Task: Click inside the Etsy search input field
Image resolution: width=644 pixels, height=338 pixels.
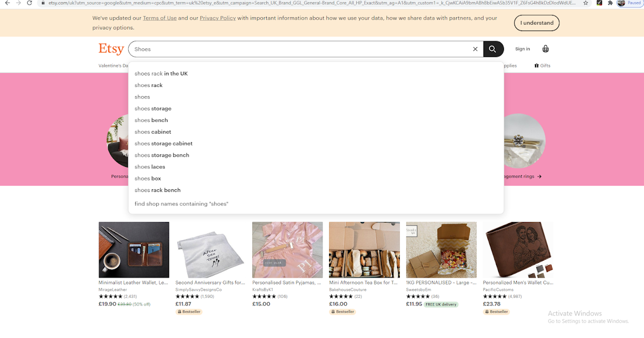Action: pyautogui.click(x=301, y=49)
